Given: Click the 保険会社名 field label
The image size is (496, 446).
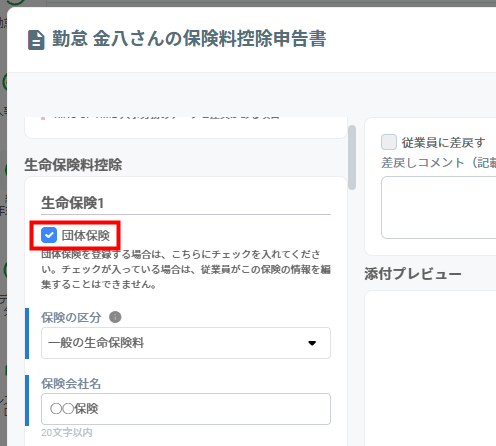Looking at the screenshot, I should (x=71, y=384).
